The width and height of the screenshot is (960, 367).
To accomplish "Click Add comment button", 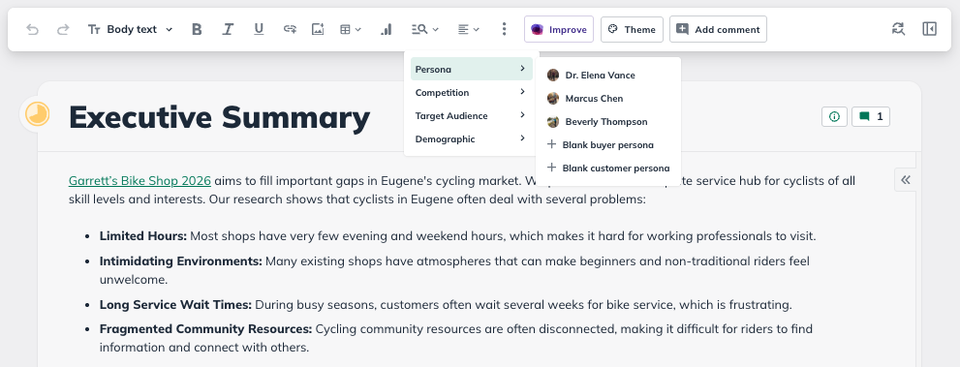I will (718, 29).
